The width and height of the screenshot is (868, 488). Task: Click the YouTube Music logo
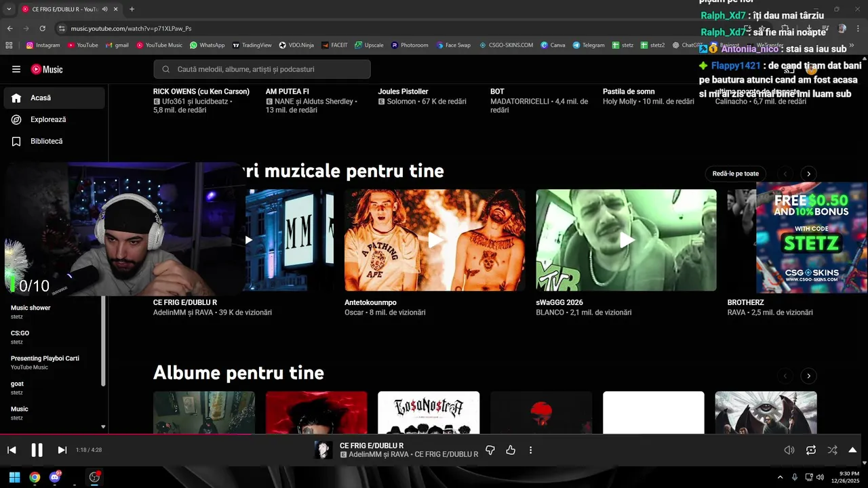(47, 69)
